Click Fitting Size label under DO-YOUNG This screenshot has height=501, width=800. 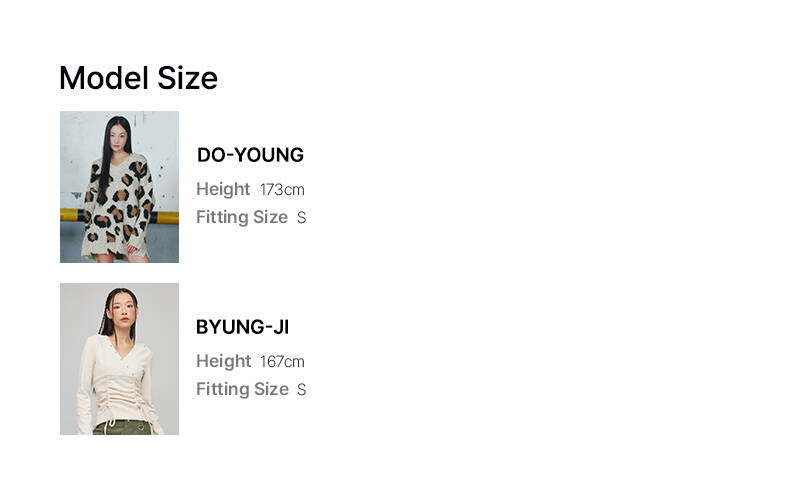click(x=242, y=217)
